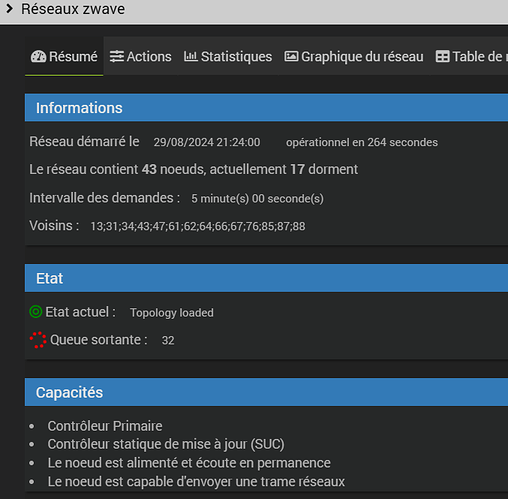Click the Actions sliders icon

point(117,57)
